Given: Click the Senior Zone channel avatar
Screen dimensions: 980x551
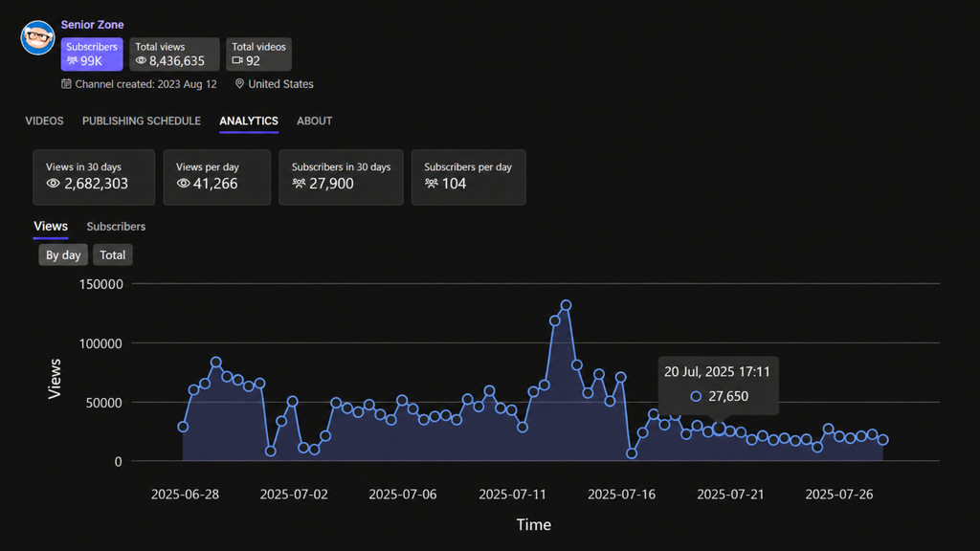Looking at the screenshot, I should (37, 37).
